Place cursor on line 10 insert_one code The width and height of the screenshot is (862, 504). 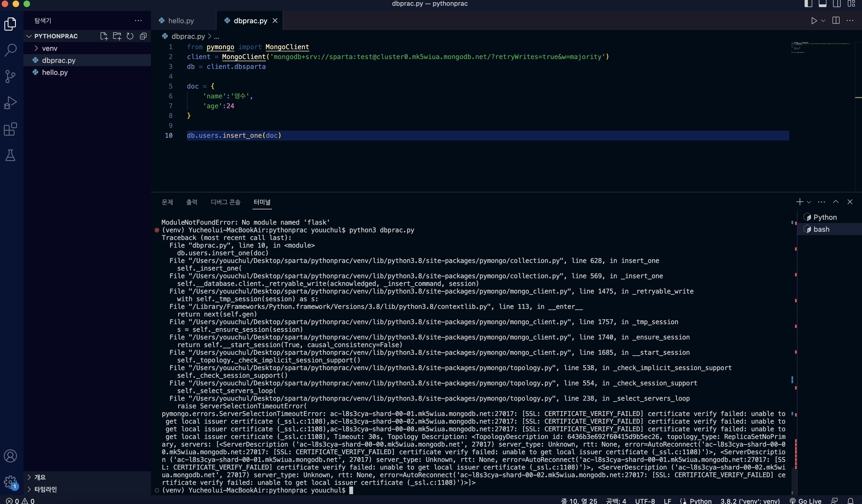234,136
